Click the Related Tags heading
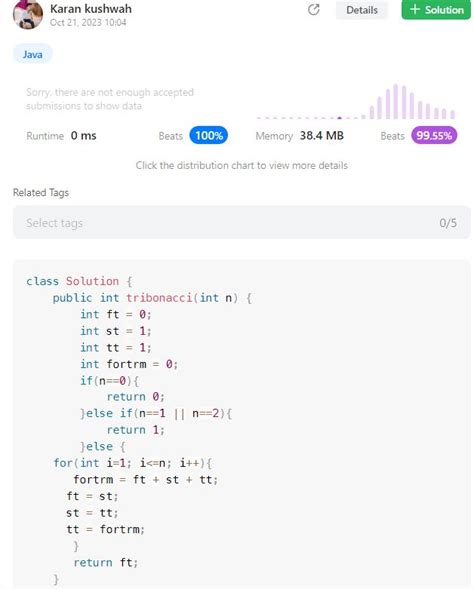474x589 pixels. point(41,192)
